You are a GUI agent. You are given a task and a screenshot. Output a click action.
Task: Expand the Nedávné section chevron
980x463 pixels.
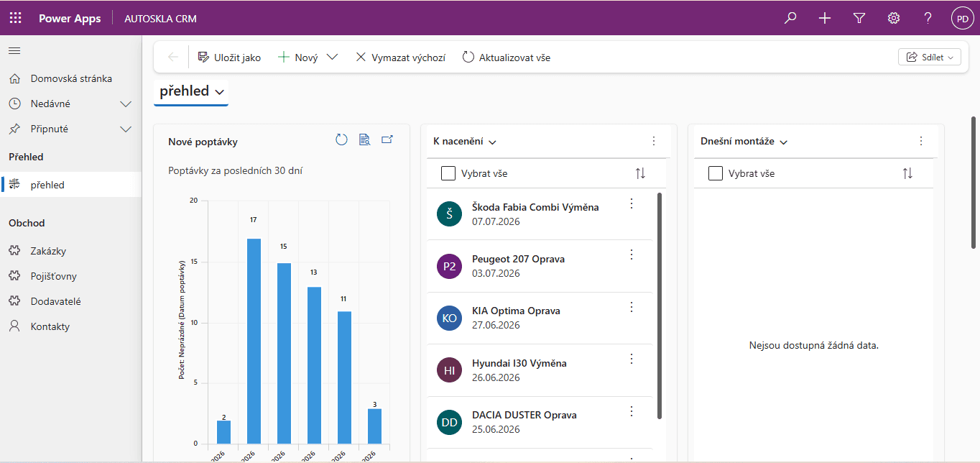[x=126, y=104]
